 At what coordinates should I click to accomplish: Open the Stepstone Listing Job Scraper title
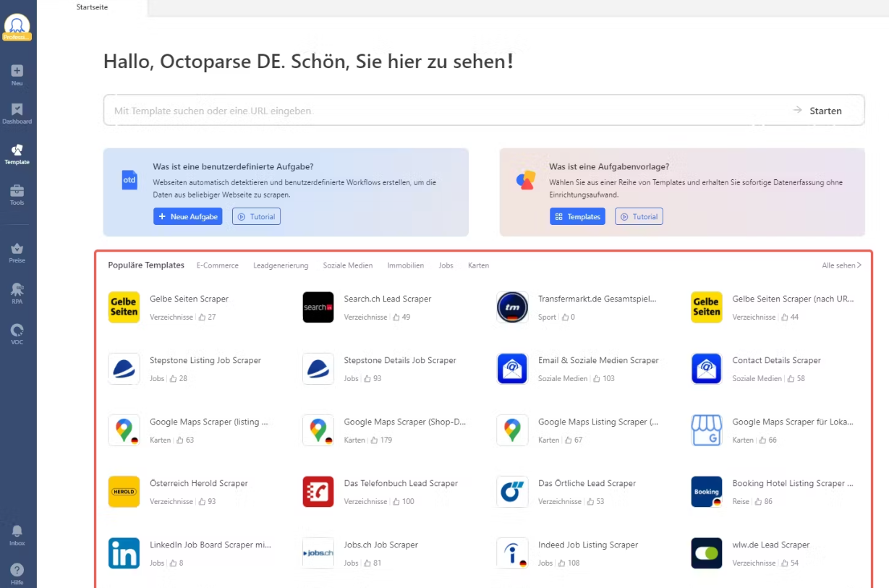pyautogui.click(x=205, y=360)
